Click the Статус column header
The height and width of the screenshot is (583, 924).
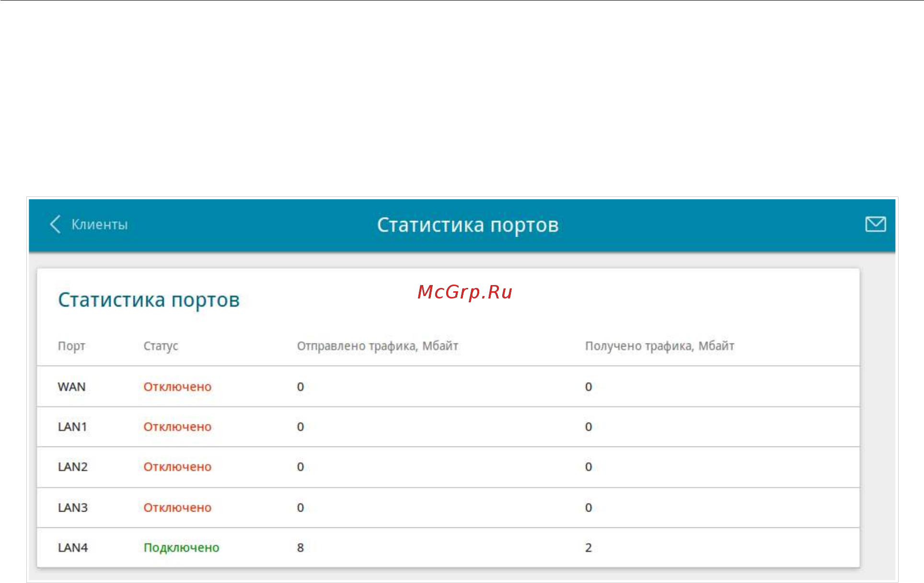tap(161, 346)
